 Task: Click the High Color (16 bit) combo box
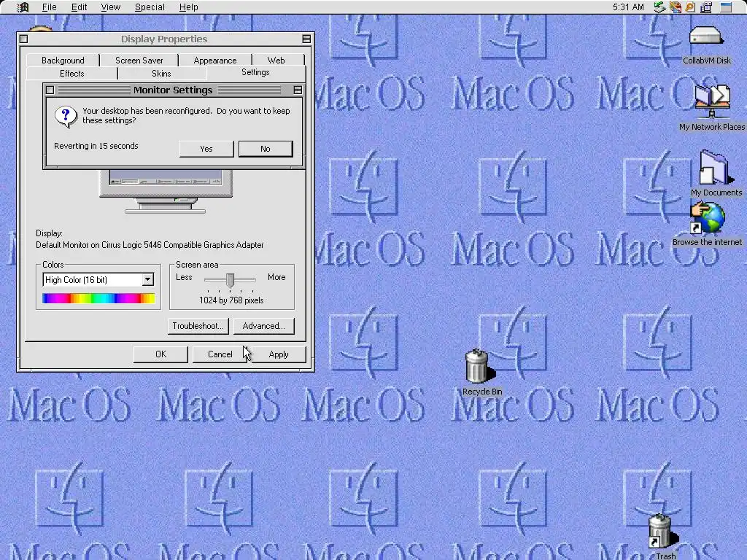coord(98,279)
